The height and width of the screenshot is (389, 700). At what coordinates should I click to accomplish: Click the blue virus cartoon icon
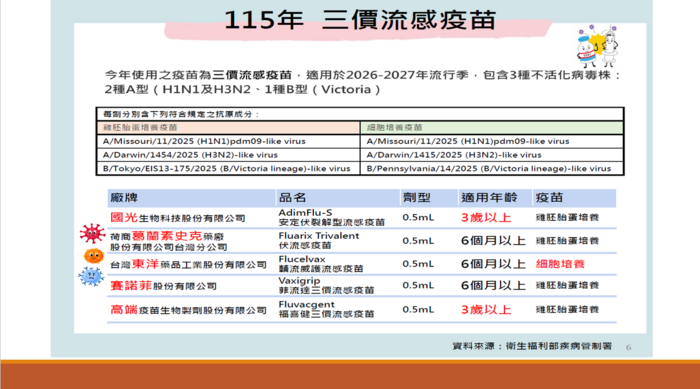point(91,276)
